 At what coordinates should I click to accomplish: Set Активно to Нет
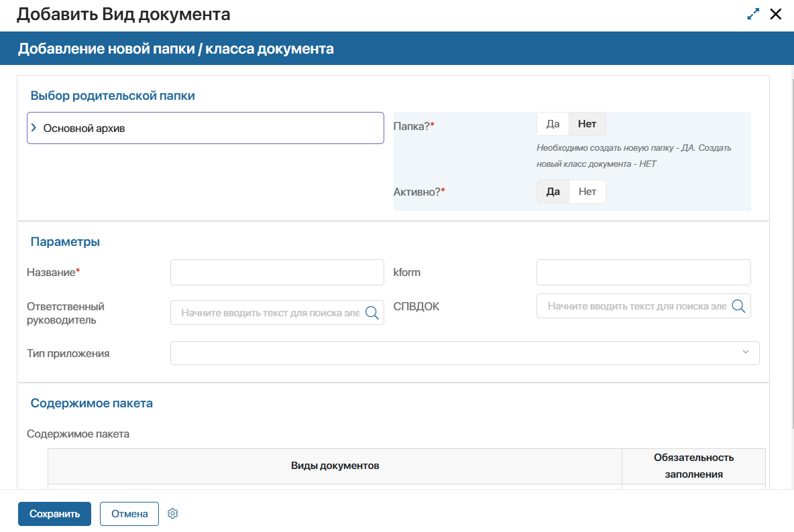click(587, 192)
